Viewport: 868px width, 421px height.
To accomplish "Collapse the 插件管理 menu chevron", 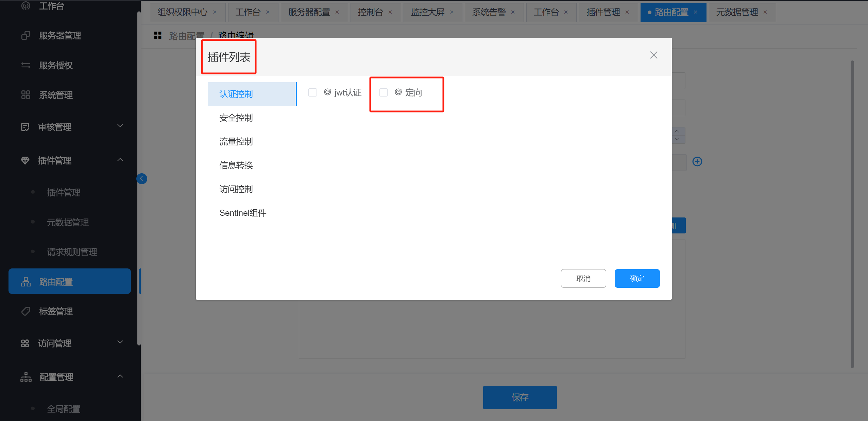I will click(x=120, y=160).
